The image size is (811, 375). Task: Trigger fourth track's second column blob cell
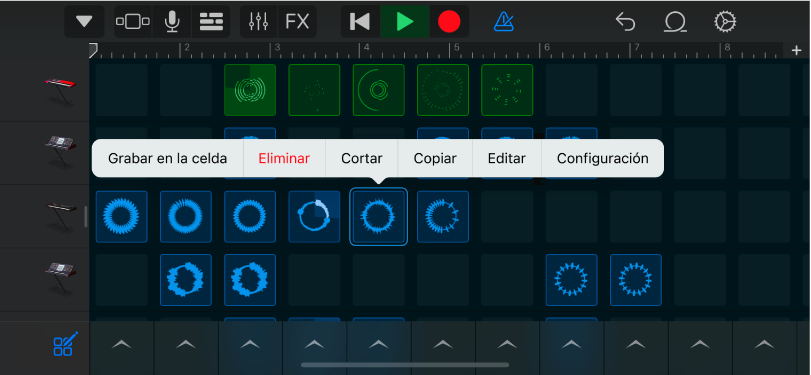coord(186,280)
